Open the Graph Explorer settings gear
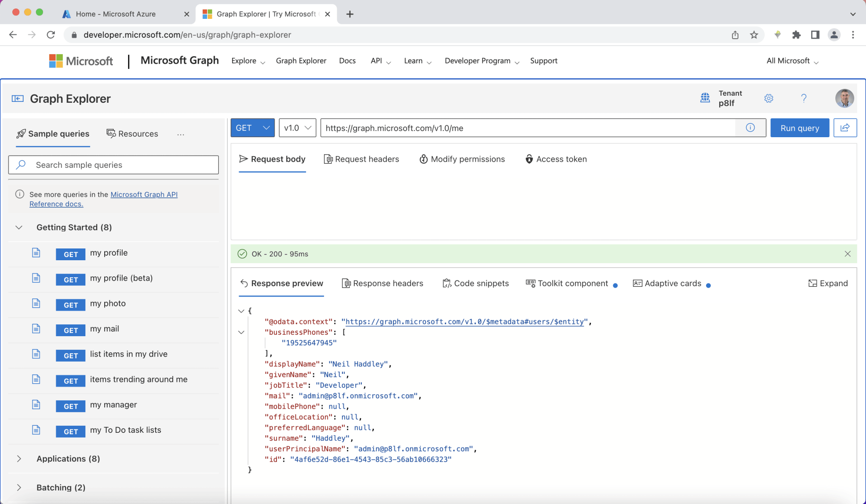Viewport: 866px width, 504px height. (x=768, y=98)
